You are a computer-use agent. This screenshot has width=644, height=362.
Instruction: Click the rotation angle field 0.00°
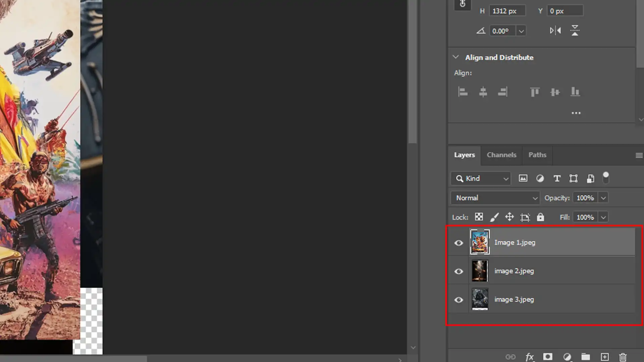(503, 31)
